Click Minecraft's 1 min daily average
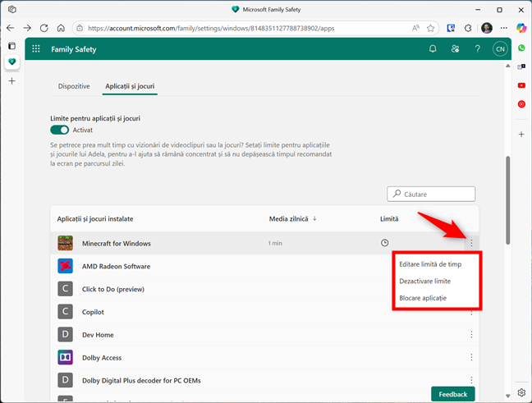This screenshot has height=403, width=532. (x=275, y=243)
